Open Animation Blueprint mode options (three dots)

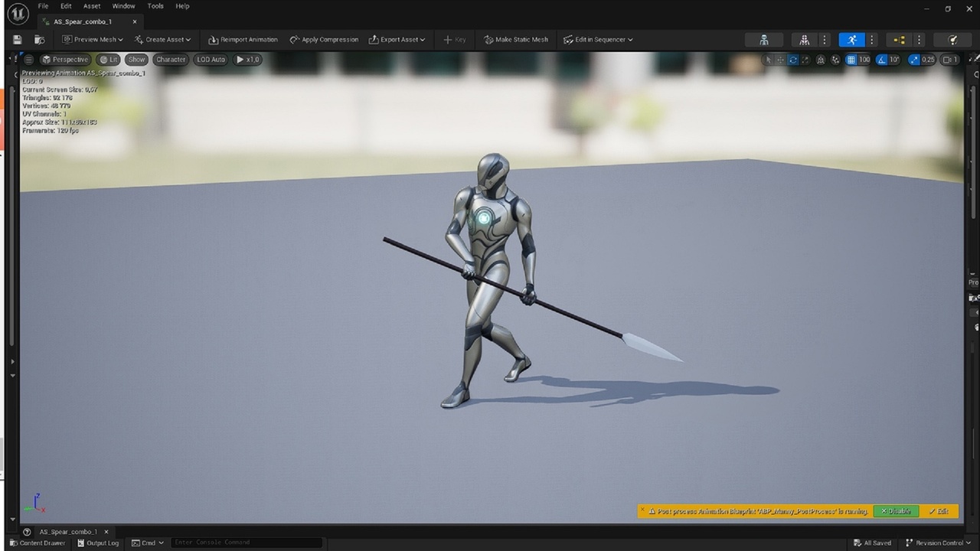point(919,40)
